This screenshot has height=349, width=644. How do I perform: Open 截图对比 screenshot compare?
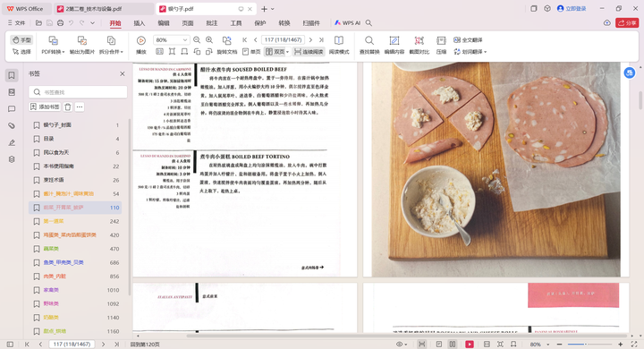tap(419, 45)
